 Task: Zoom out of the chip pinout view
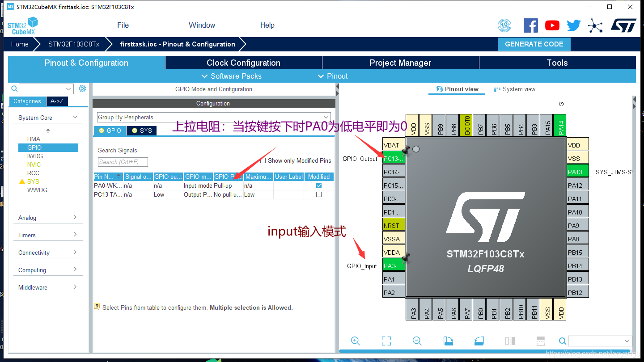coord(417,341)
